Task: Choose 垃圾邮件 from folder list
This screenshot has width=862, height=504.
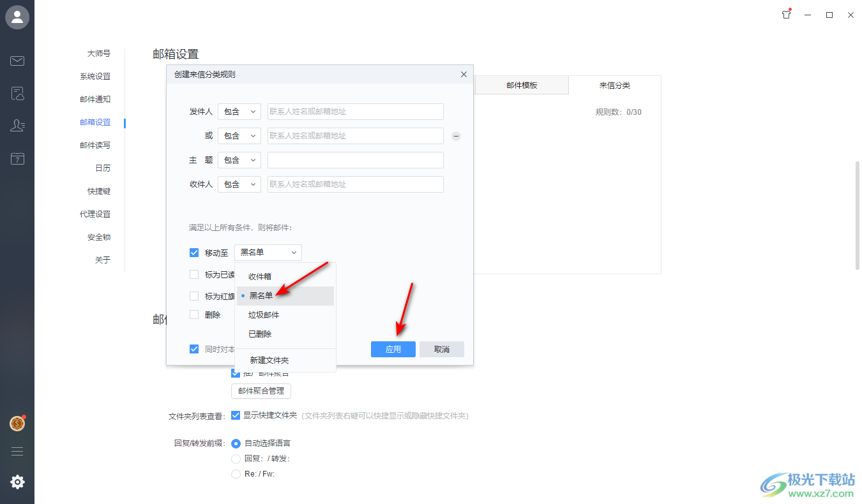Action: pos(285,315)
